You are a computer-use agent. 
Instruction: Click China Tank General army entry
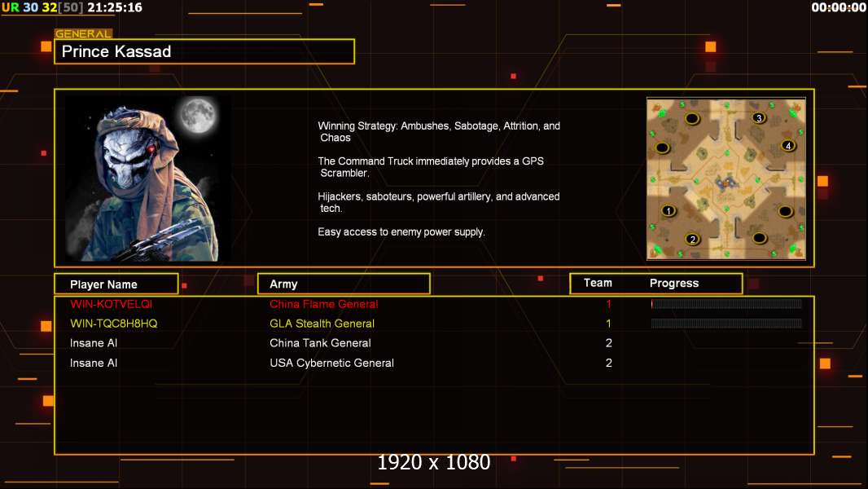click(320, 343)
